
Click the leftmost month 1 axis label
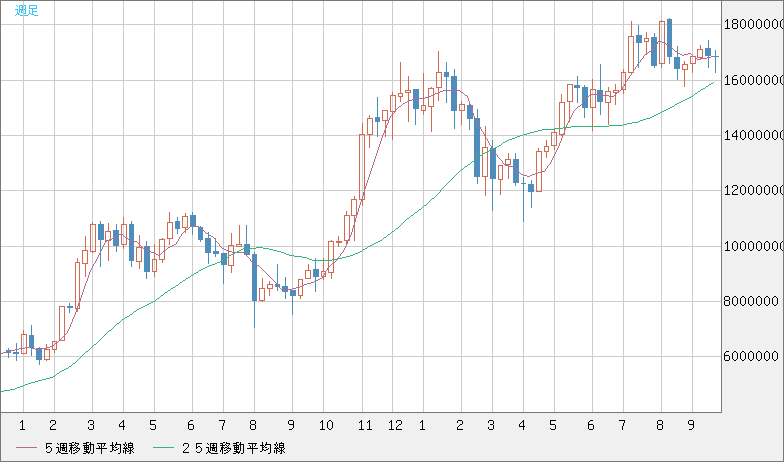click(21, 424)
